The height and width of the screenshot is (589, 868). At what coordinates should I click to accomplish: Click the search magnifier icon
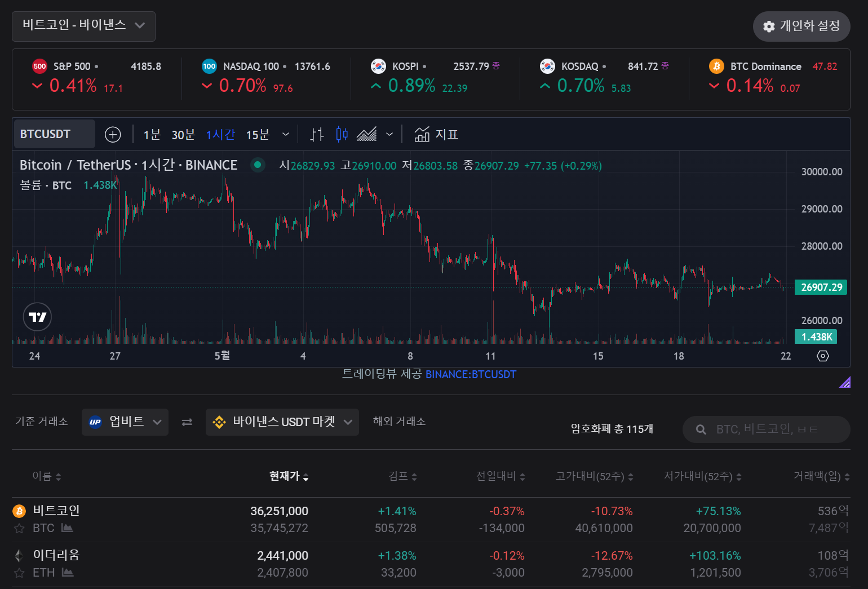point(701,429)
